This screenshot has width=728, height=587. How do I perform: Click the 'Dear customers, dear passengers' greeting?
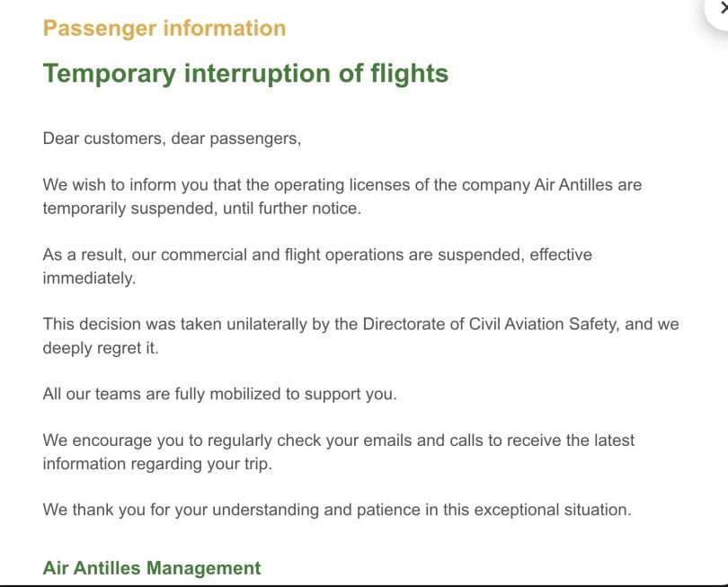click(172, 138)
